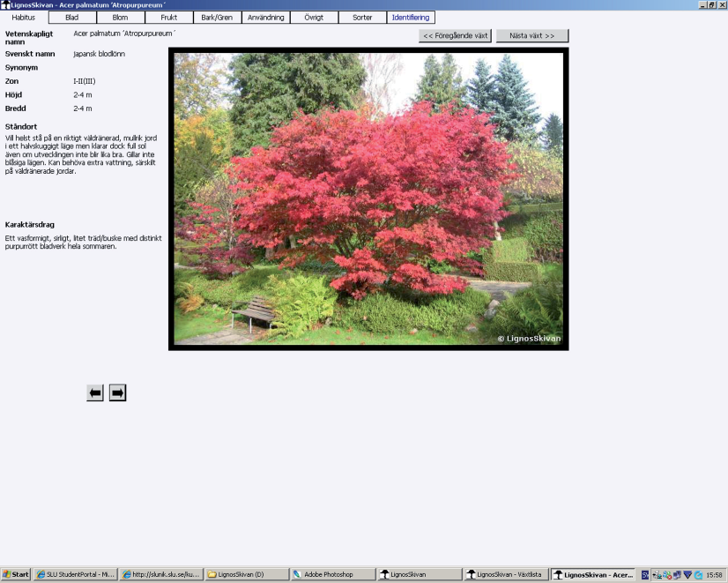Select LignosSkivan - Acer taskbar button
This screenshot has width=728, height=583.
click(592, 575)
